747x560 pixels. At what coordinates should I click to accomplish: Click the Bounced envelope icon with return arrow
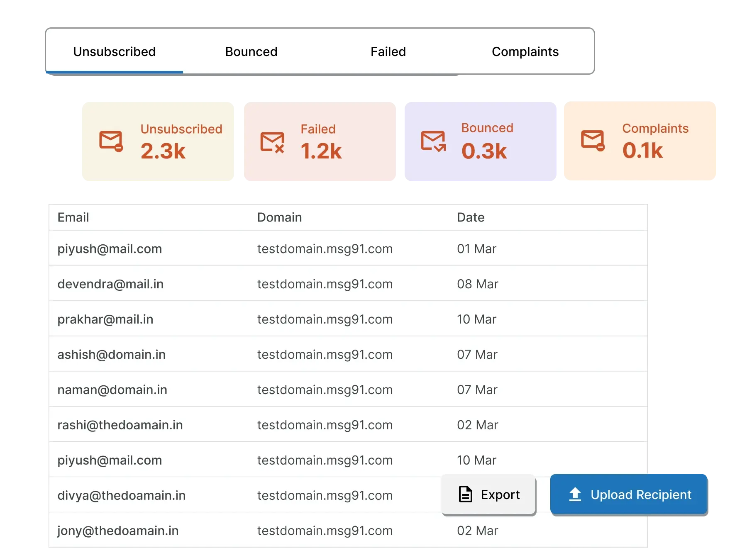click(433, 141)
